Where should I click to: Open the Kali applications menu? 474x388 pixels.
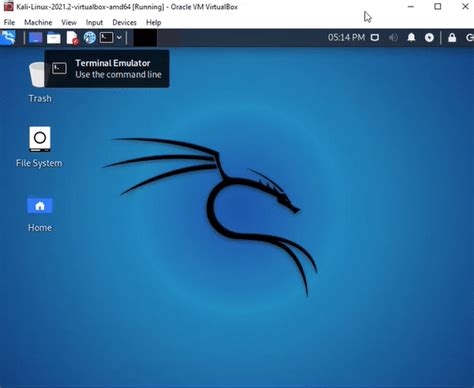click(x=8, y=37)
